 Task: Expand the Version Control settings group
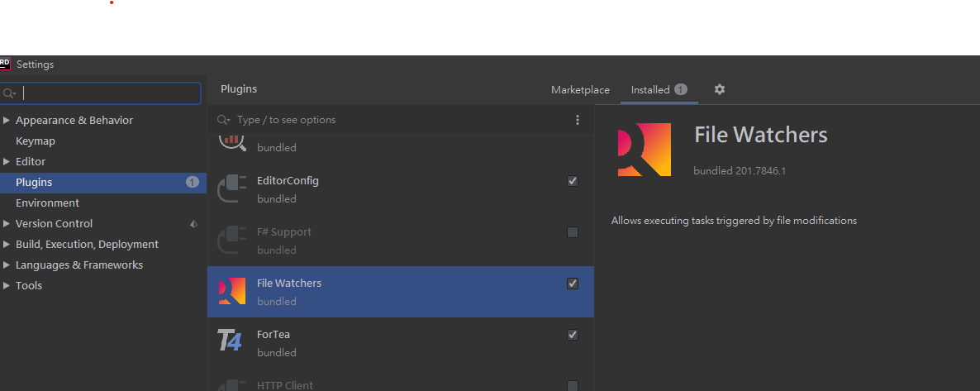click(x=7, y=223)
